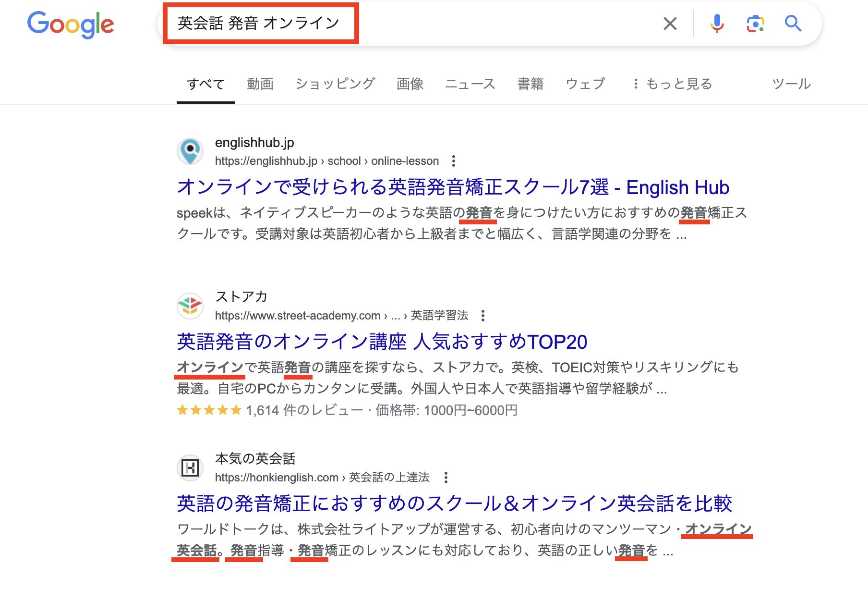Screen dimensions: 868x589
Task: Open more options for 本気の英会話 result
Action: pyautogui.click(x=446, y=478)
